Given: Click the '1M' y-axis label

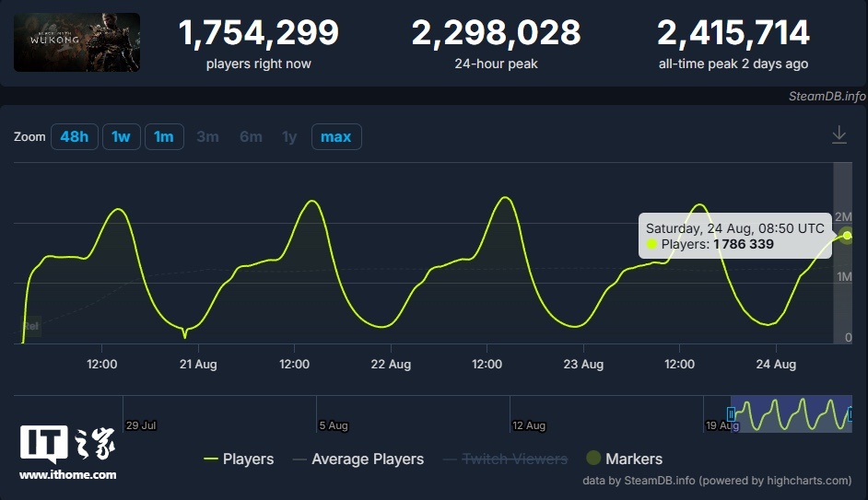Looking at the screenshot, I should (844, 276).
